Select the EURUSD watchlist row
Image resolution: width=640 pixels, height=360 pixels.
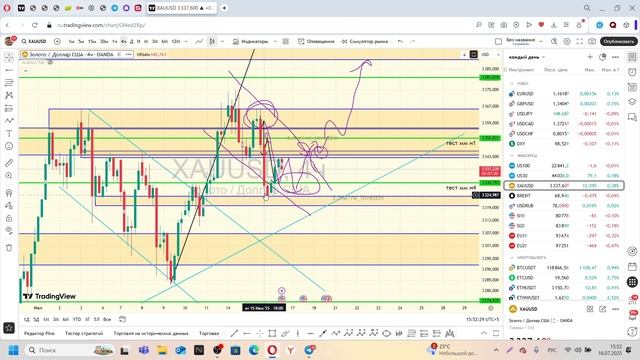[564, 93]
